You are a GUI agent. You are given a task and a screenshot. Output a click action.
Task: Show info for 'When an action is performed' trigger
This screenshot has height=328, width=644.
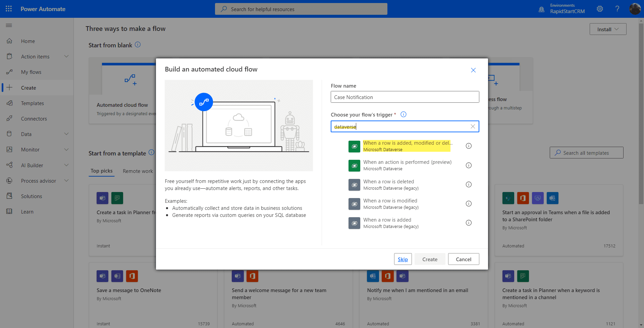[x=469, y=165]
